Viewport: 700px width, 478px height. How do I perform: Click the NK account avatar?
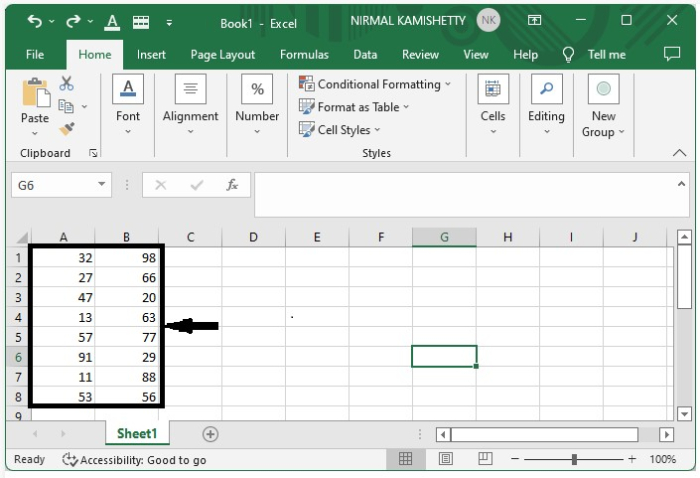(x=488, y=21)
